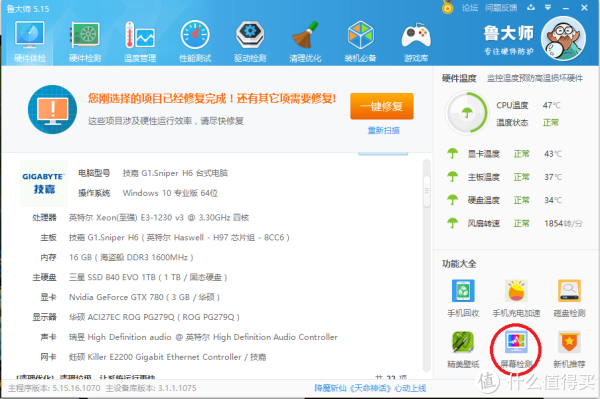Click the CPU temperature gauge
Screen dimensions: 600x399
467,113
